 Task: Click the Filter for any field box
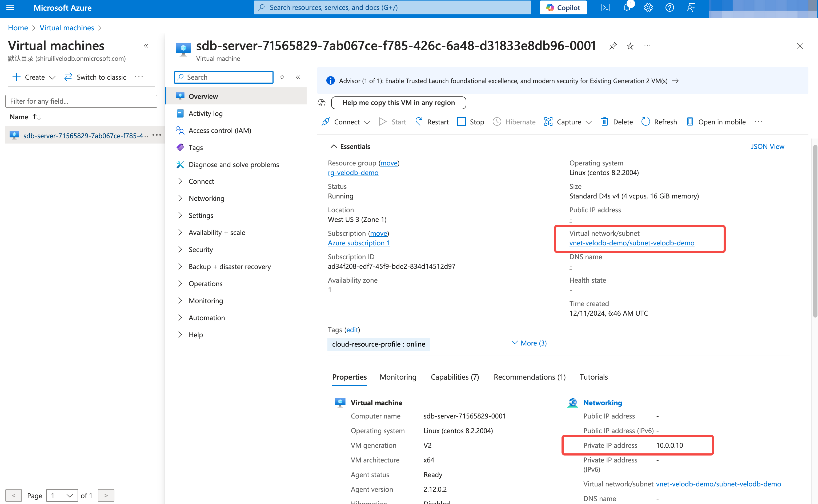tap(81, 101)
